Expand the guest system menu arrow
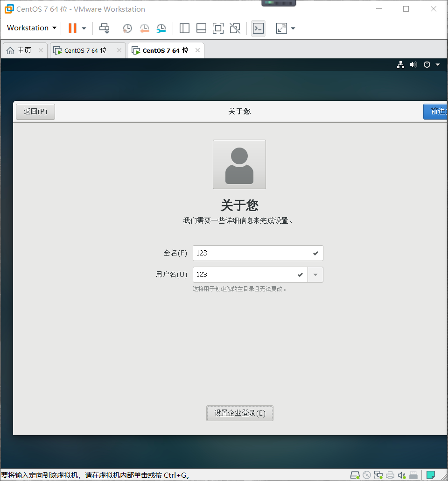 click(x=438, y=65)
